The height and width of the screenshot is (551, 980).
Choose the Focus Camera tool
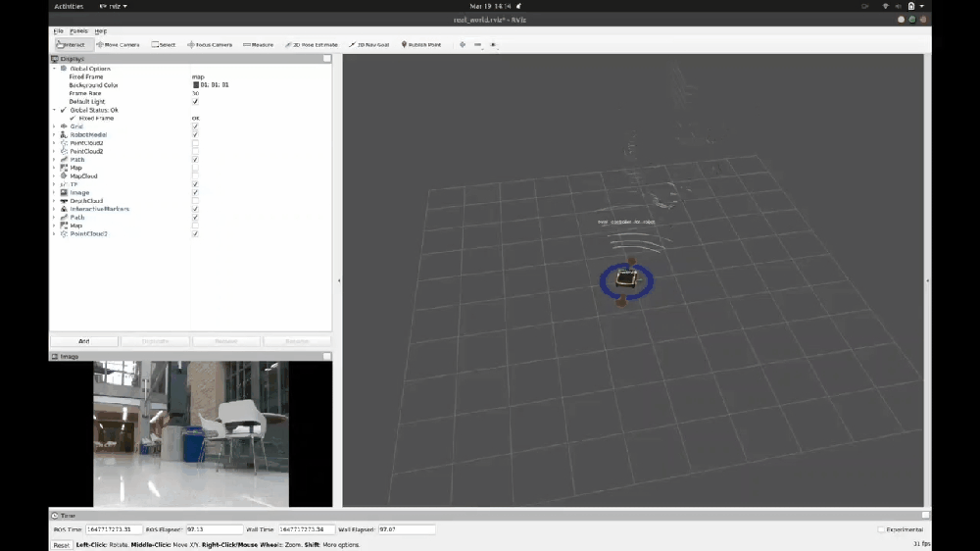[210, 44]
